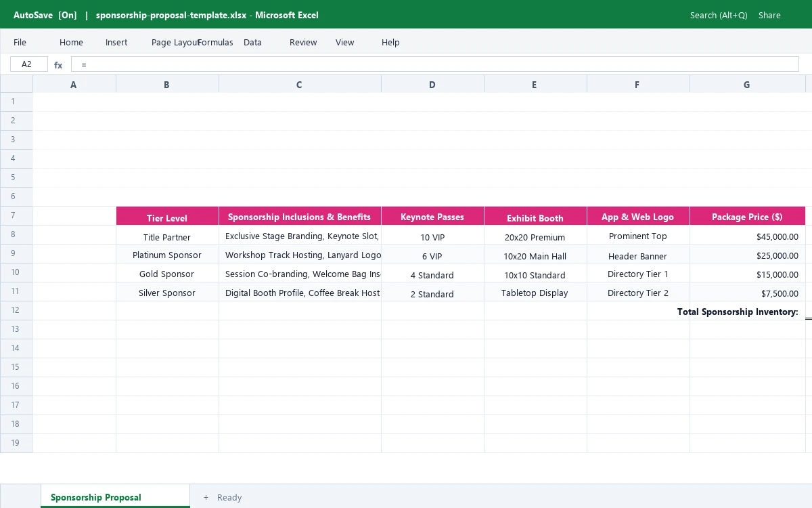The height and width of the screenshot is (508, 812).
Task: Select column E header
Action: coord(535,84)
